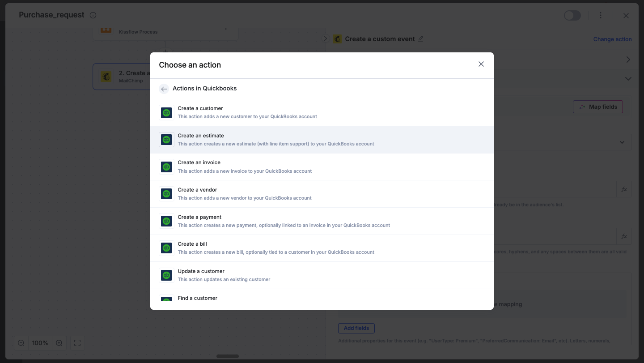The image size is (644, 363).
Task: Click Change action link
Action: click(612, 39)
